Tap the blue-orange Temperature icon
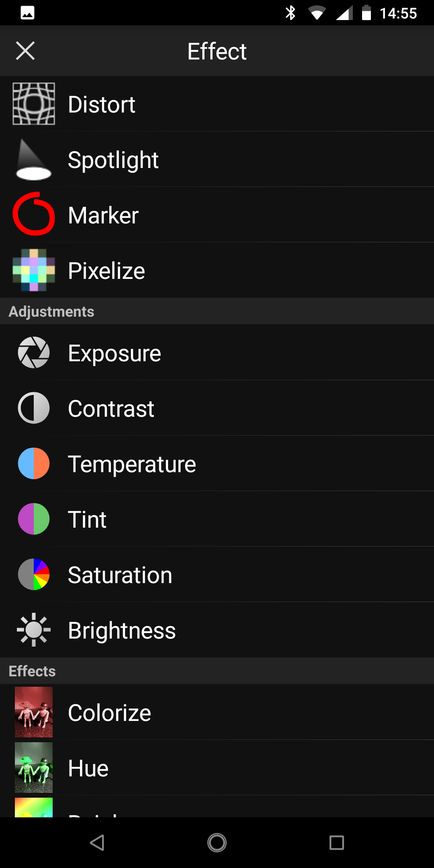 (34, 463)
